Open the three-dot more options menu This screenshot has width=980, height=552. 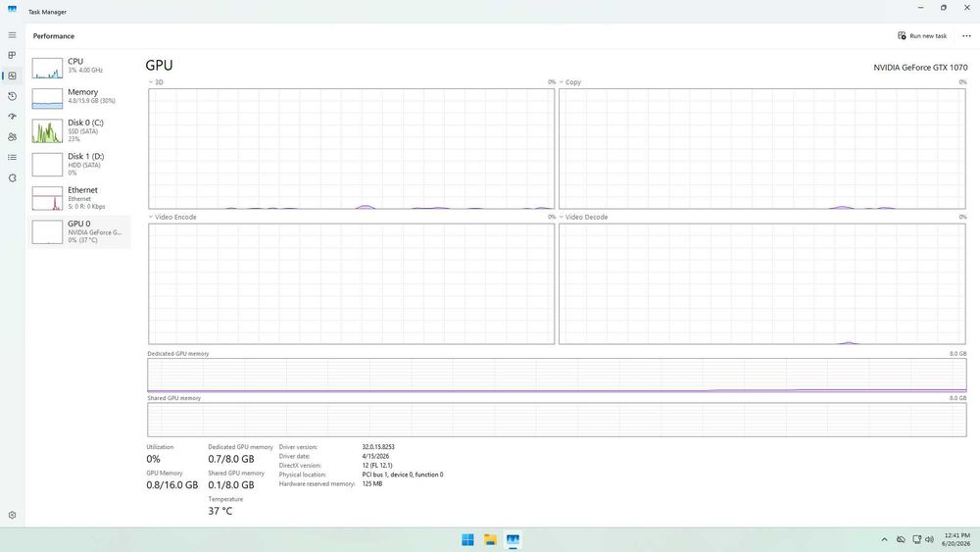966,35
